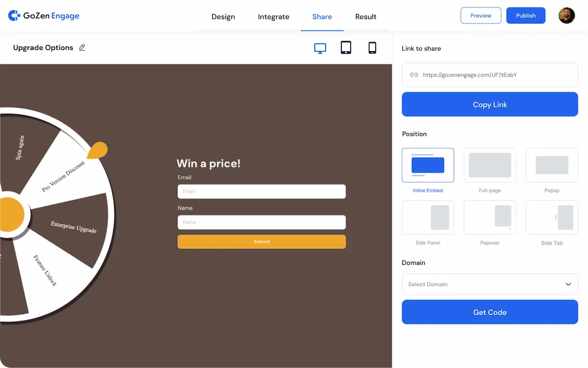Click the Get Code button
The image size is (588, 368).
[490, 312]
